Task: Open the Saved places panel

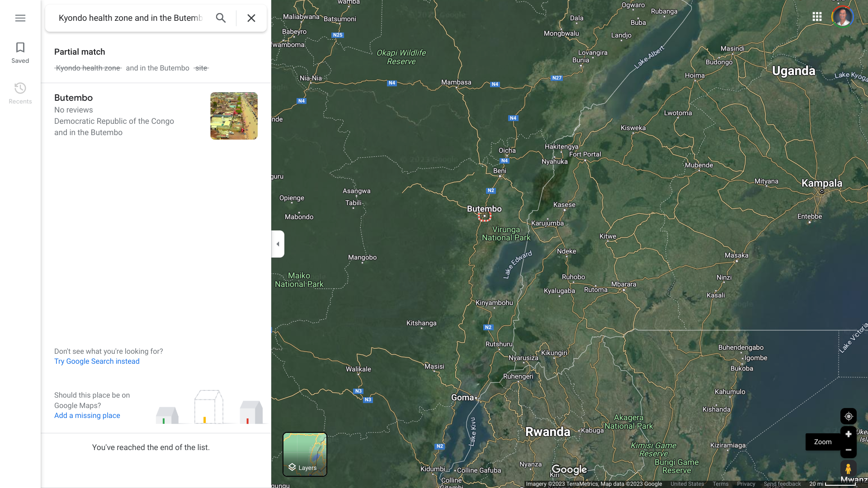Action: tap(20, 52)
